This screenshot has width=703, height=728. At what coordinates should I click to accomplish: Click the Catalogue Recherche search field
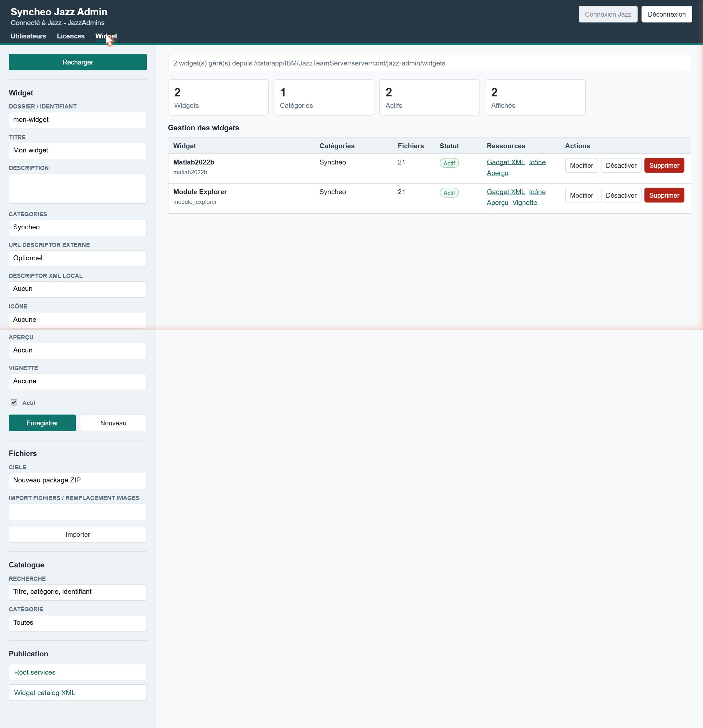coord(77,592)
